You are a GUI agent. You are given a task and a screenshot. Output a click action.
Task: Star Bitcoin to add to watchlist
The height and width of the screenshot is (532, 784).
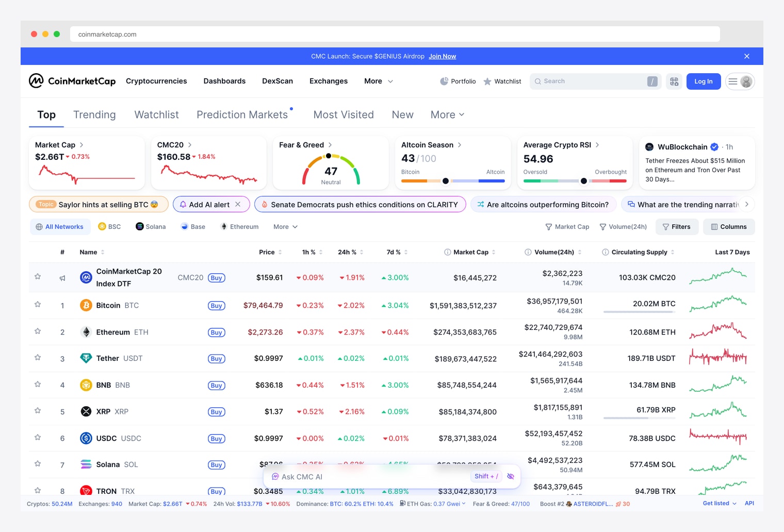tap(38, 305)
